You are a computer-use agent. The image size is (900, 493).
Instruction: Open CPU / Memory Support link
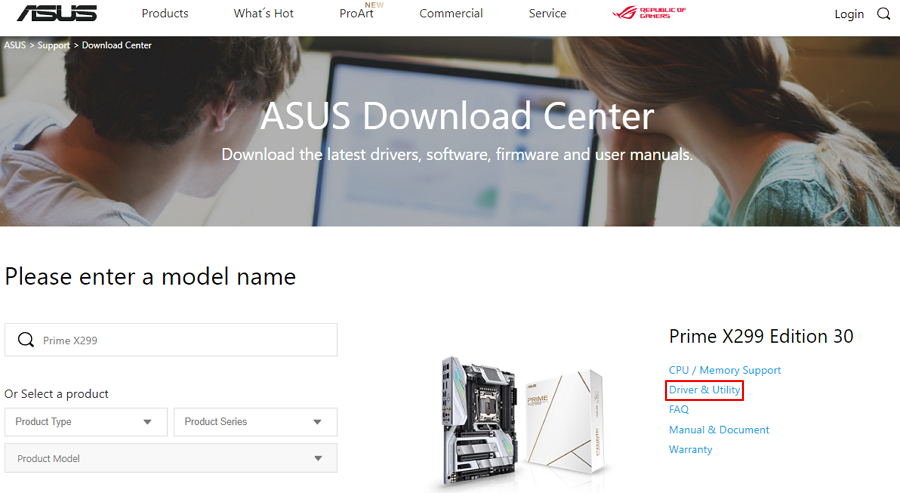724,370
